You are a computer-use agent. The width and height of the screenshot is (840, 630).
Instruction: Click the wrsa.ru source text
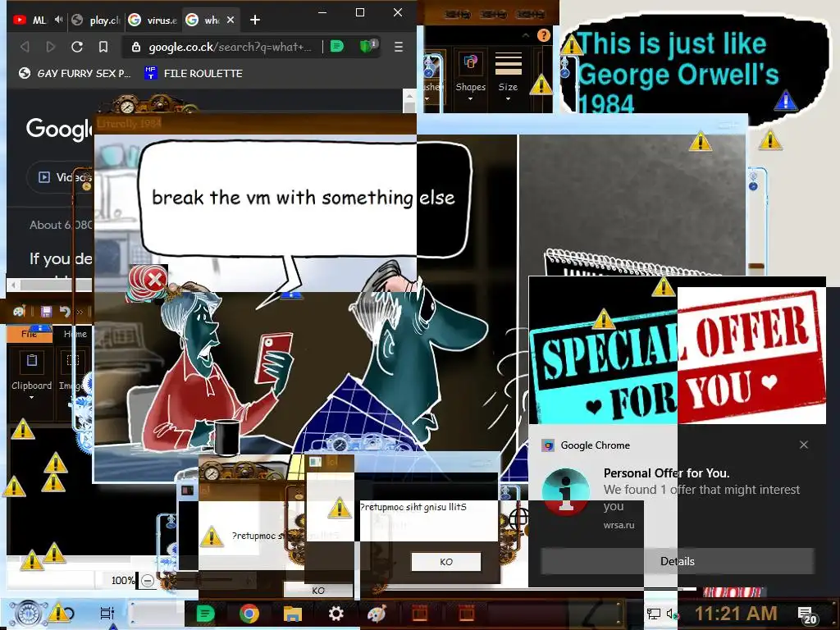coord(619,525)
